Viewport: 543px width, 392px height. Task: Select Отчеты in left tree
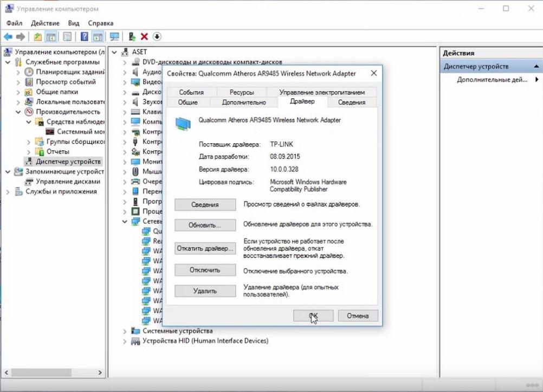pyautogui.click(x=58, y=151)
